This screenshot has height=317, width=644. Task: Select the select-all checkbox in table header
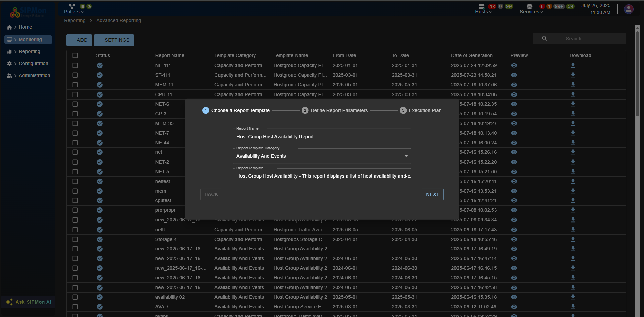75,55
